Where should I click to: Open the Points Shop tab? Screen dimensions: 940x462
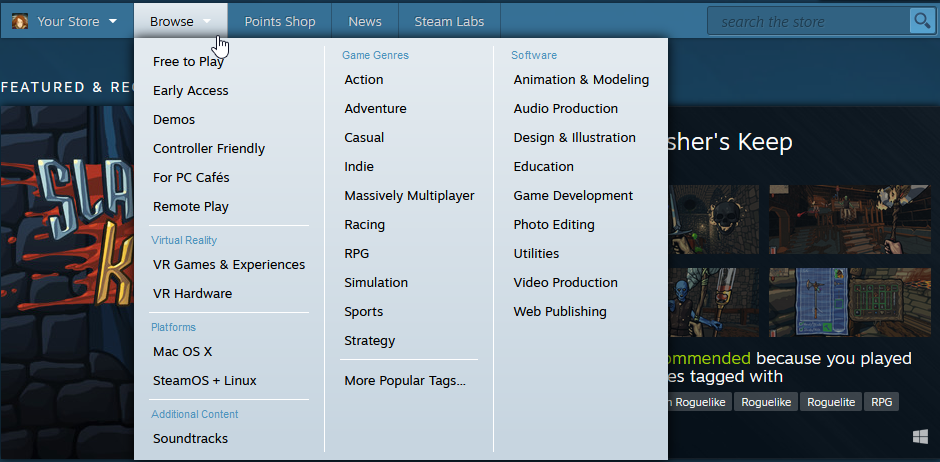(x=280, y=22)
